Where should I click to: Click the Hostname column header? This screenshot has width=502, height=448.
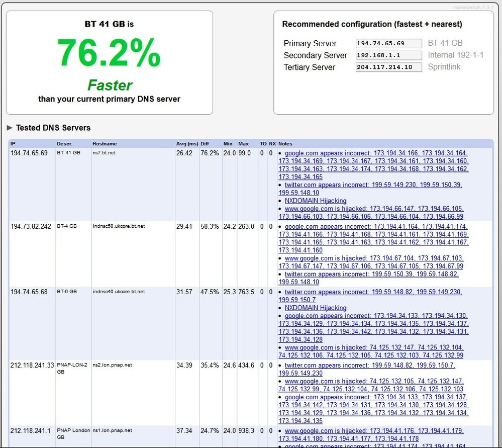tap(105, 144)
